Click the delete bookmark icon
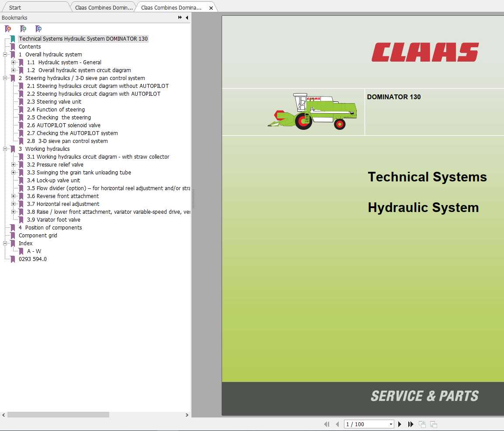 [8, 28]
